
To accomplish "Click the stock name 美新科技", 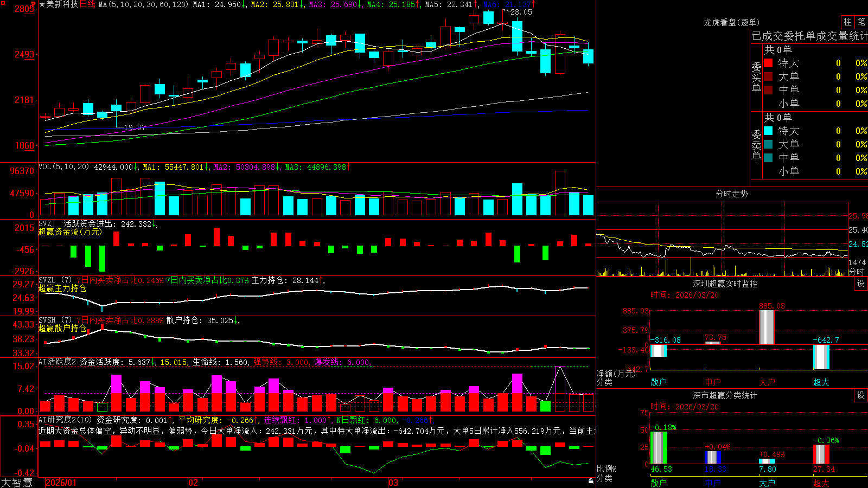I will tap(62, 4).
